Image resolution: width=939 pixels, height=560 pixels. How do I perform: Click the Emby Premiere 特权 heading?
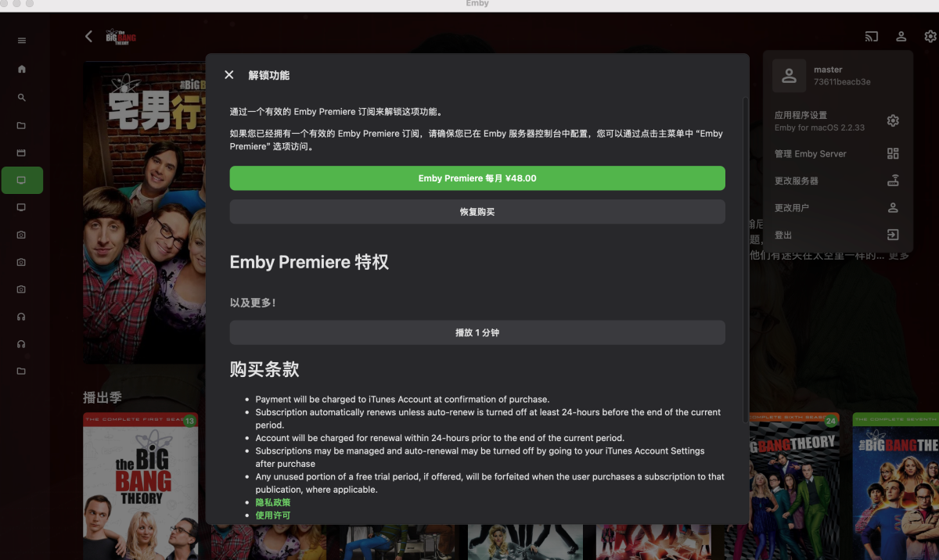309,262
